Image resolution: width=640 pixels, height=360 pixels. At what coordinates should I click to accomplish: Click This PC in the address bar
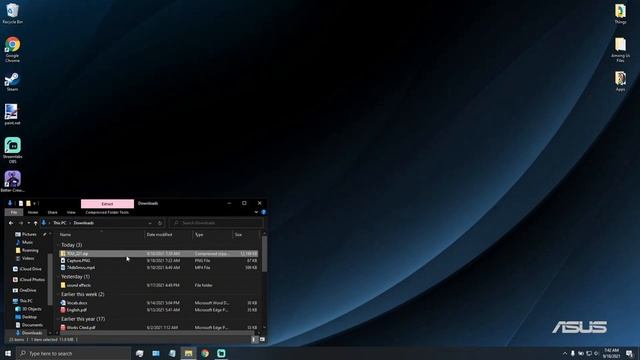[x=60, y=223]
